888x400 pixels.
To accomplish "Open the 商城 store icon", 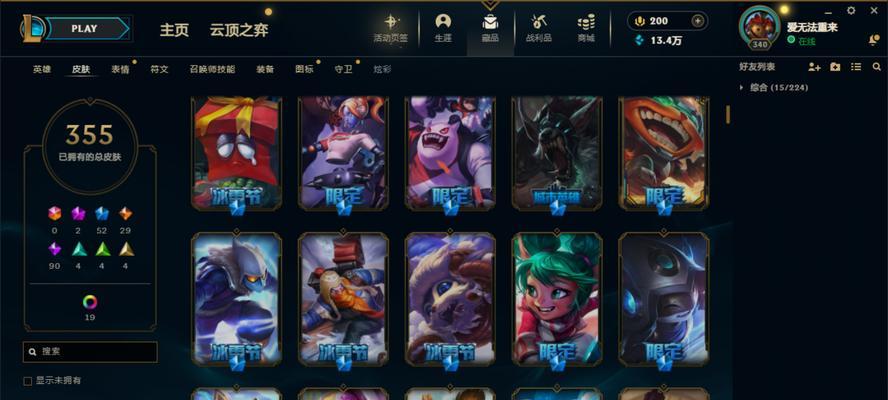I will 586,27.
